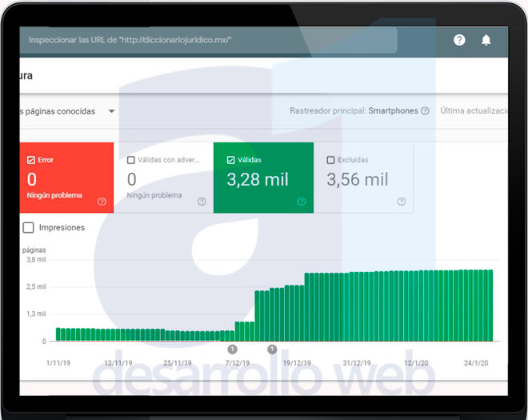
Task: Click the help icon in Válidas card
Action: (302, 202)
